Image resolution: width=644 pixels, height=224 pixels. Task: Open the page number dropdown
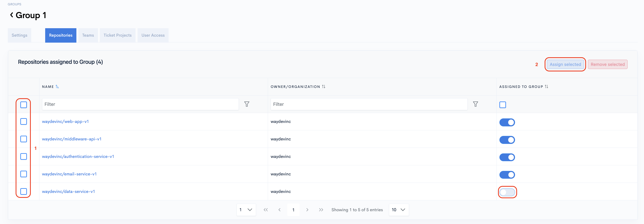coord(246,210)
